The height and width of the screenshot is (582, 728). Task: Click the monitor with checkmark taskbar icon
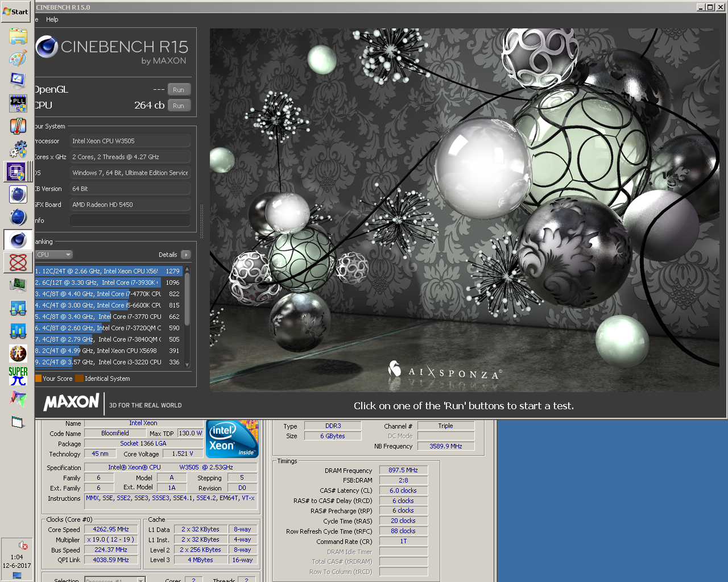[18, 80]
